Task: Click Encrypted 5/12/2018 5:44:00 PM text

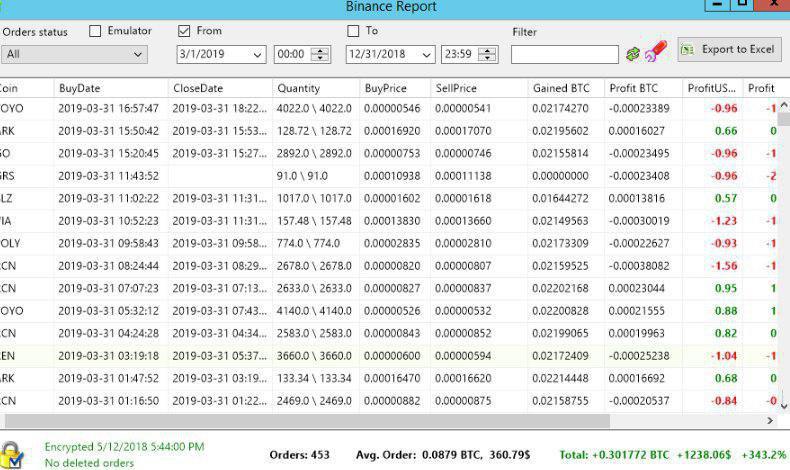Action: (124, 447)
